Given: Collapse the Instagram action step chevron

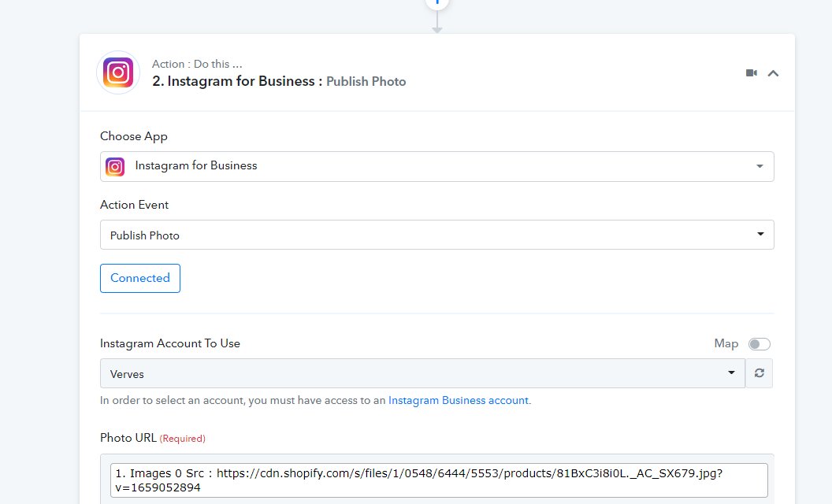Looking at the screenshot, I should click(x=773, y=73).
